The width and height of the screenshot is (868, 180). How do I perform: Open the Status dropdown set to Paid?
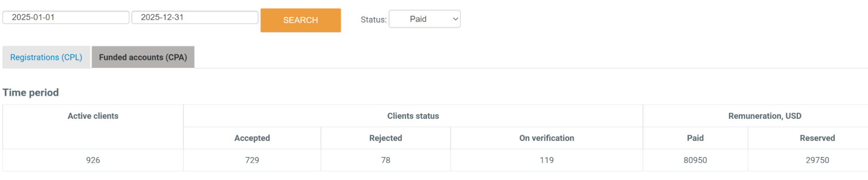pos(424,19)
